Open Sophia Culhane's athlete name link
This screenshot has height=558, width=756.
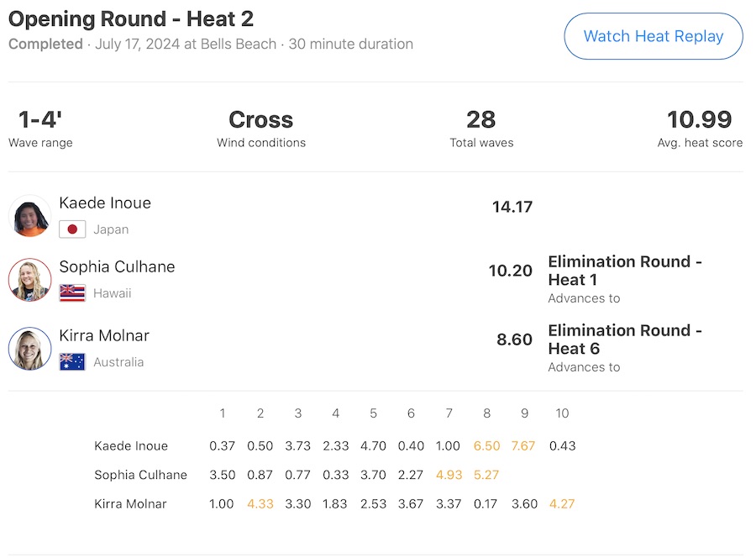tap(117, 267)
